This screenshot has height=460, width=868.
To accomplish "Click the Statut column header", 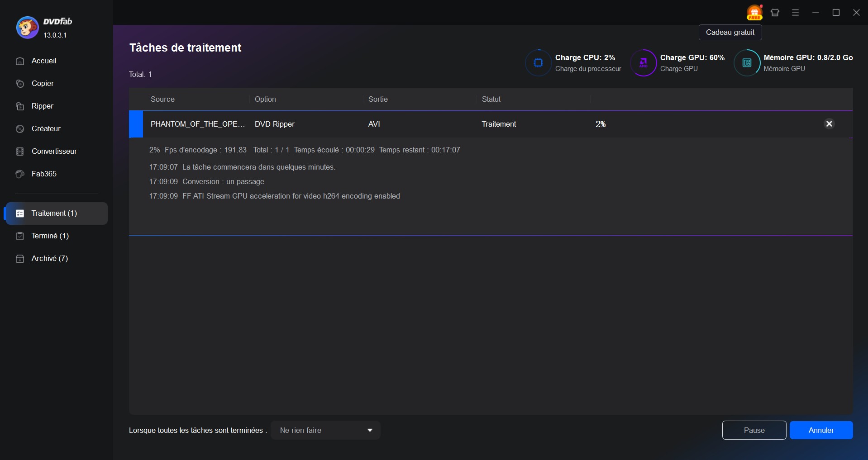I will [x=491, y=99].
